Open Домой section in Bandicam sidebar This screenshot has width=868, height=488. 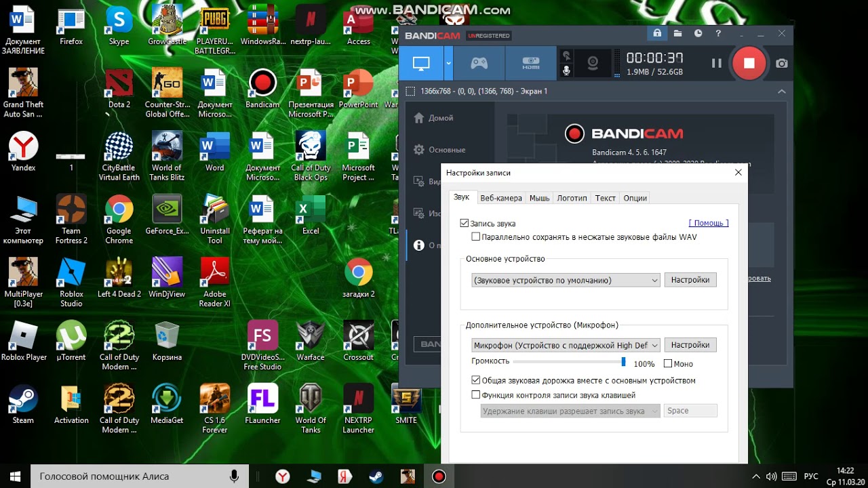(x=434, y=118)
